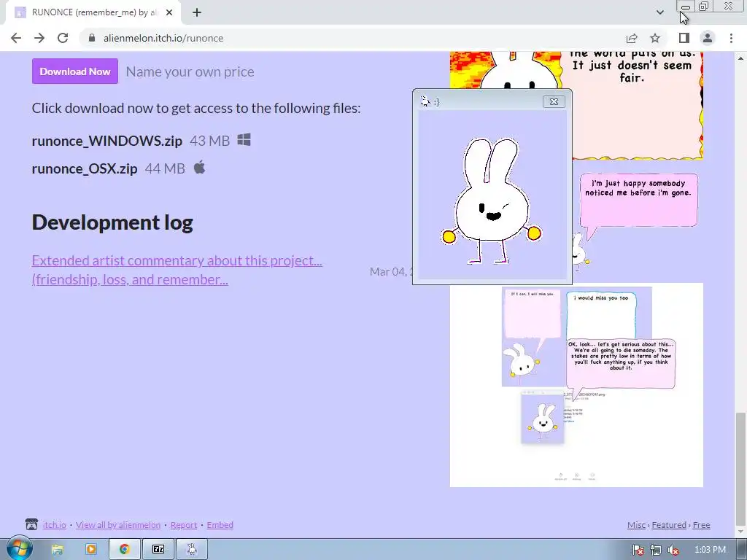Open the Windows Start menu
The height and width of the screenshot is (560, 747).
click(19, 548)
